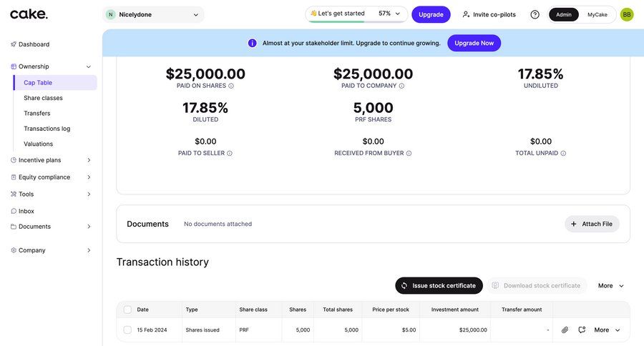Open the Nicelydone company dropdown
Image resolution: width=644 pixels, height=346 pixels.
coord(153,14)
